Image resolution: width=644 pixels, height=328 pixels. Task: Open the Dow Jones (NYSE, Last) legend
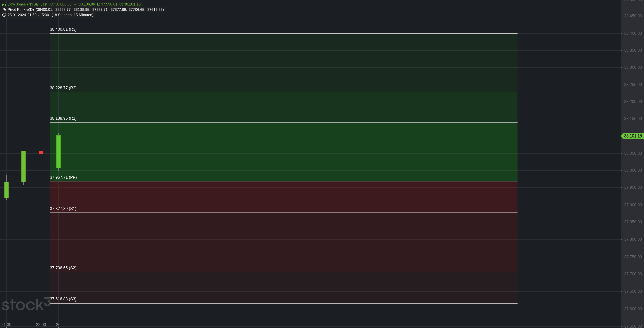28,4
